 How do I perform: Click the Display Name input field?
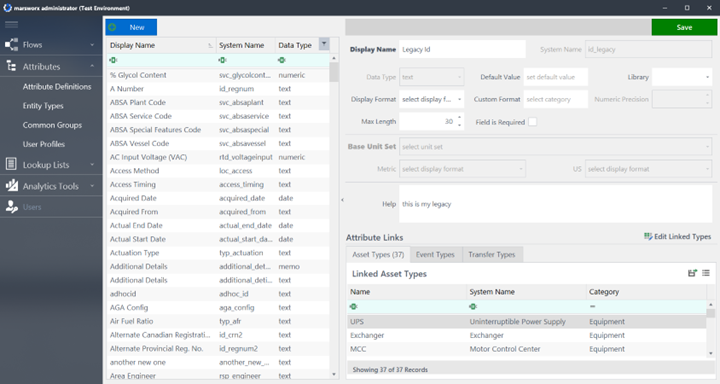462,49
